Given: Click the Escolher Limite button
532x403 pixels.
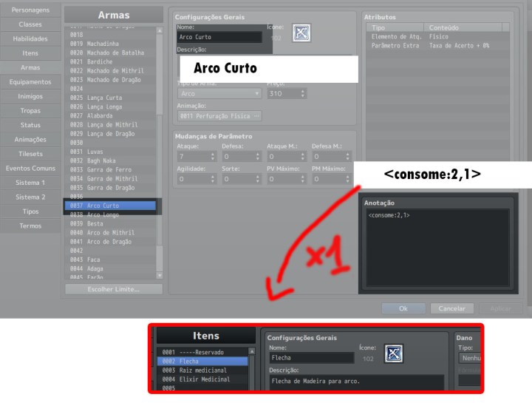Looking at the screenshot, I should [x=114, y=289].
